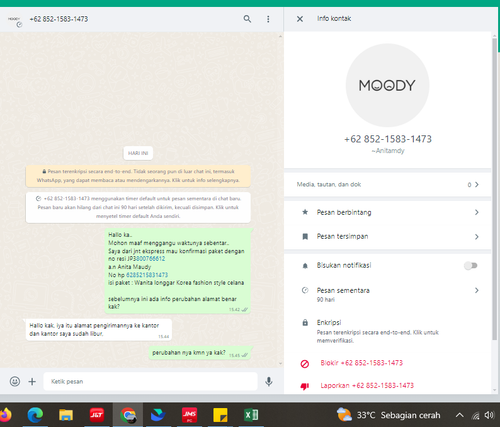Click the plus attach icon
This screenshot has height=427, width=500.
pos(32,381)
